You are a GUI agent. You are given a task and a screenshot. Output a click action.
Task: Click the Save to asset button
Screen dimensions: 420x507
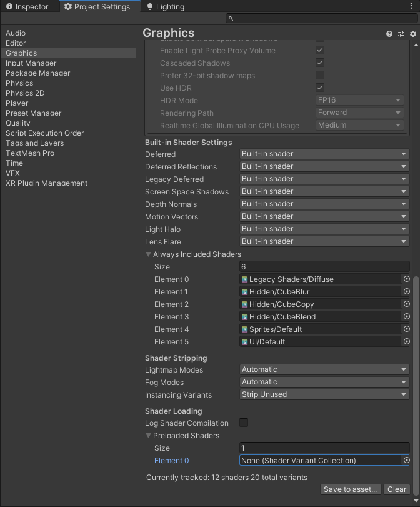click(351, 489)
